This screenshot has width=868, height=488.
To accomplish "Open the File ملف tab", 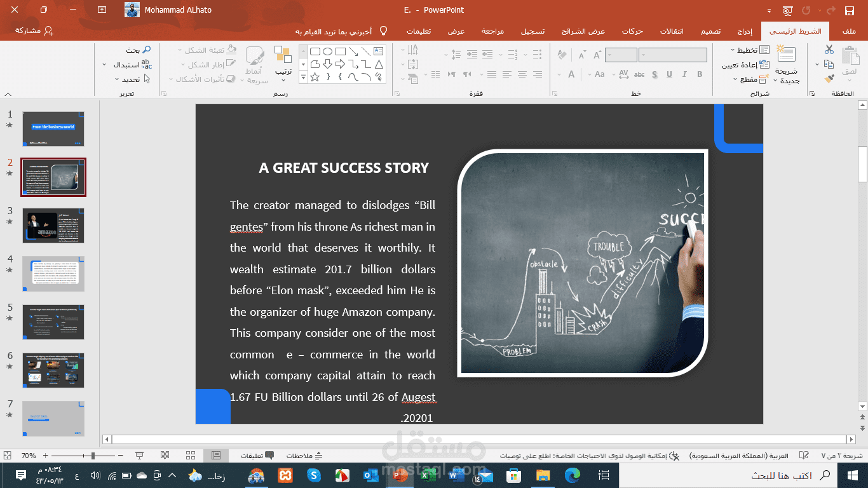I will [848, 31].
